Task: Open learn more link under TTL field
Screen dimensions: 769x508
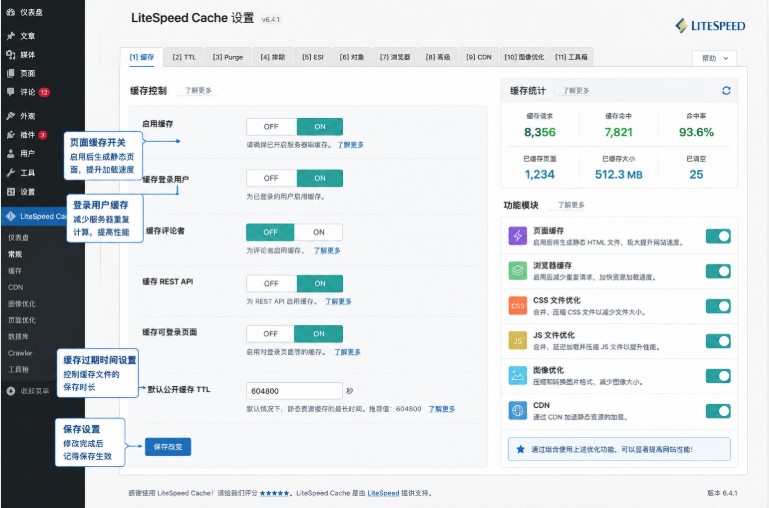Action: click(x=442, y=408)
